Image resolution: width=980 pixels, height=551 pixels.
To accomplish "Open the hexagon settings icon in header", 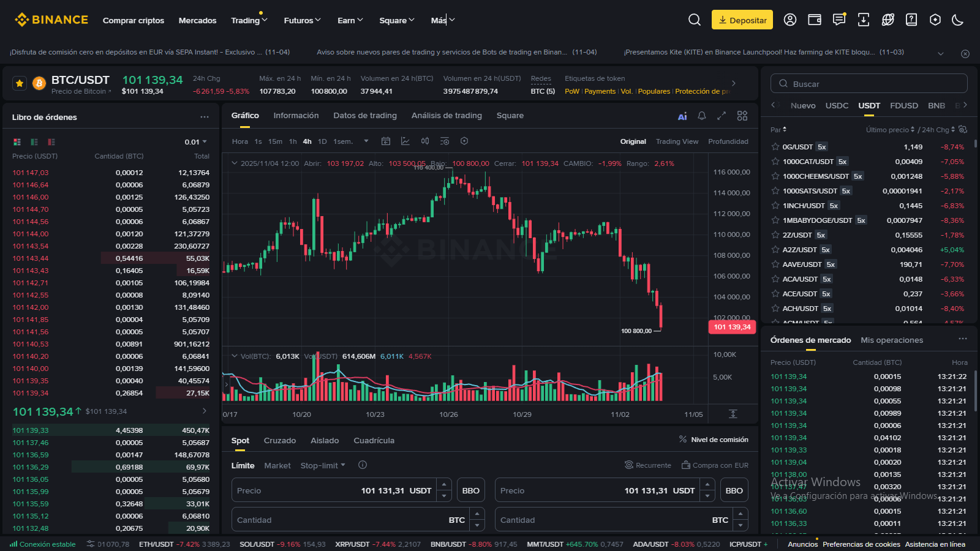I will pyautogui.click(x=935, y=20).
